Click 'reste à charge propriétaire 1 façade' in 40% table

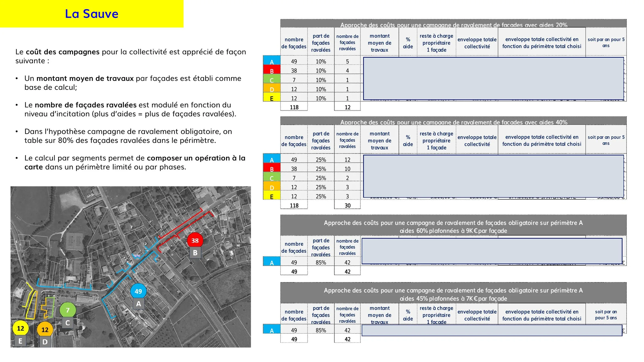tap(436, 141)
